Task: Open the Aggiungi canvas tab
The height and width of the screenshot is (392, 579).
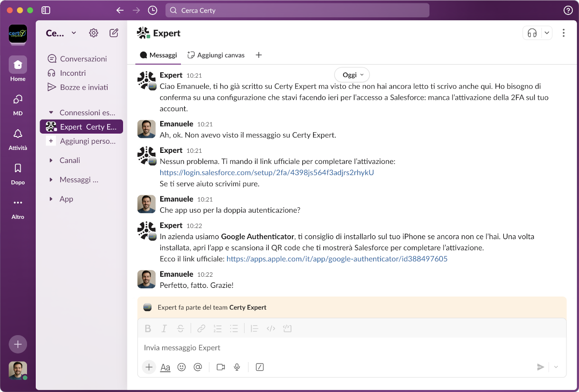Action: coord(216,55)
